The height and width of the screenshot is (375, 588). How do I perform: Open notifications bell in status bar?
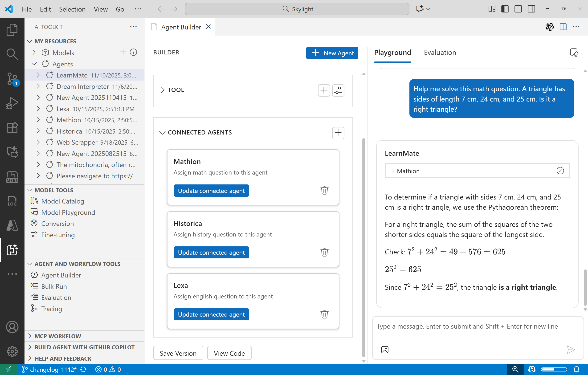(576, 369)
